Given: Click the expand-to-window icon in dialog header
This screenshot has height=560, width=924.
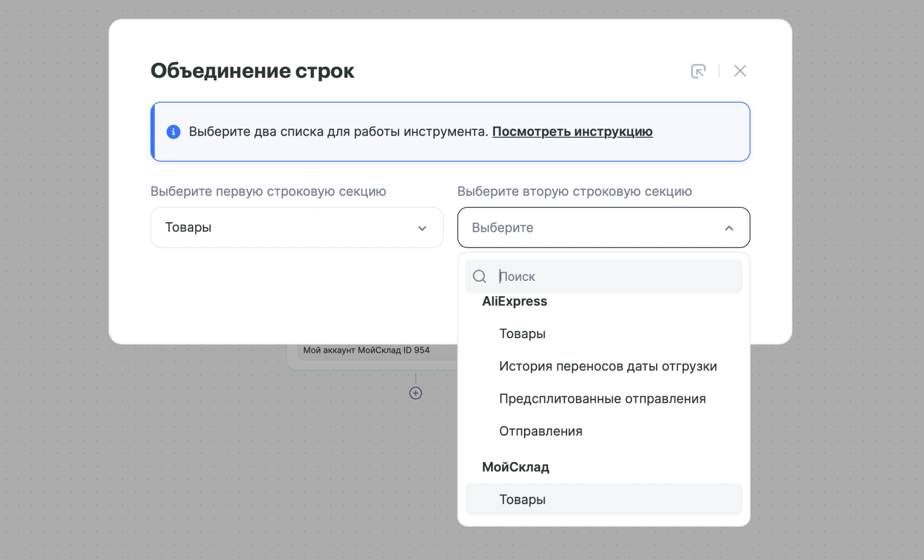Looking at the screenshot, I should 698,71.
